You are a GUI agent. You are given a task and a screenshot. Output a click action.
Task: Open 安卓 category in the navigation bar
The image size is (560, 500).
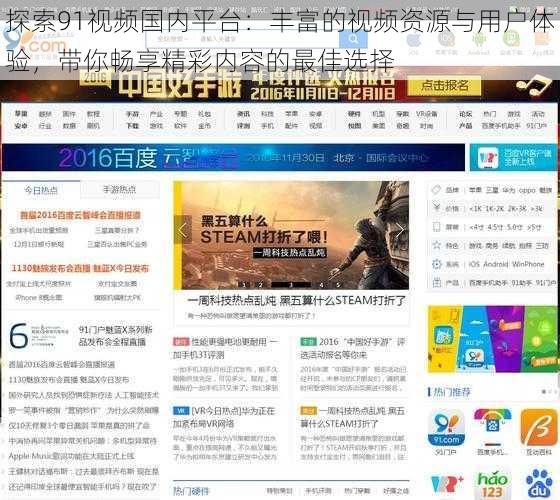(21, 126)
